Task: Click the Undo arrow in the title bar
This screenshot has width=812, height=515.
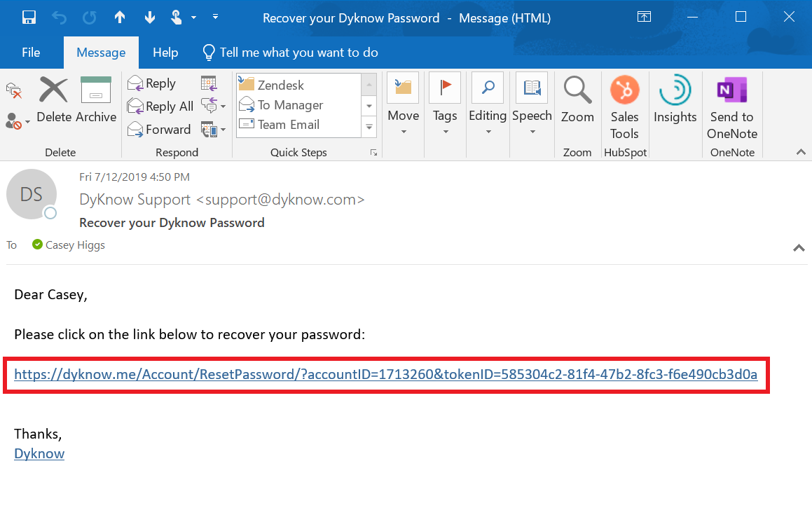Action: pyautogui.click(x=59, y=18)
